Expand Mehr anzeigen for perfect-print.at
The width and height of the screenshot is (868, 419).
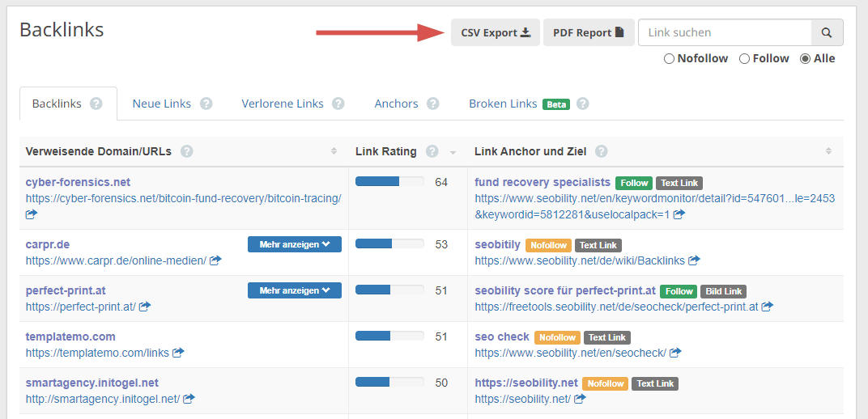[x=295, y=290]
